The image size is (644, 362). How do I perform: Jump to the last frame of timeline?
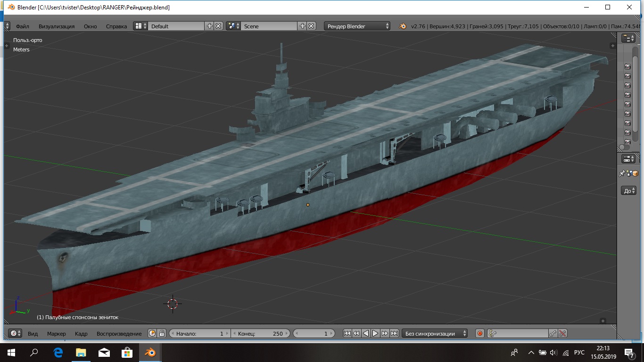(395, 333)
